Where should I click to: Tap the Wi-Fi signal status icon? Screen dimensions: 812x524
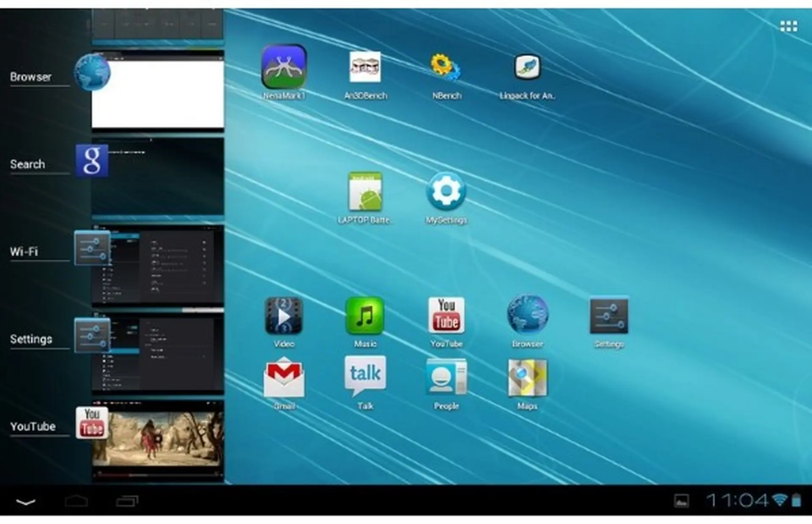point(779,500)
